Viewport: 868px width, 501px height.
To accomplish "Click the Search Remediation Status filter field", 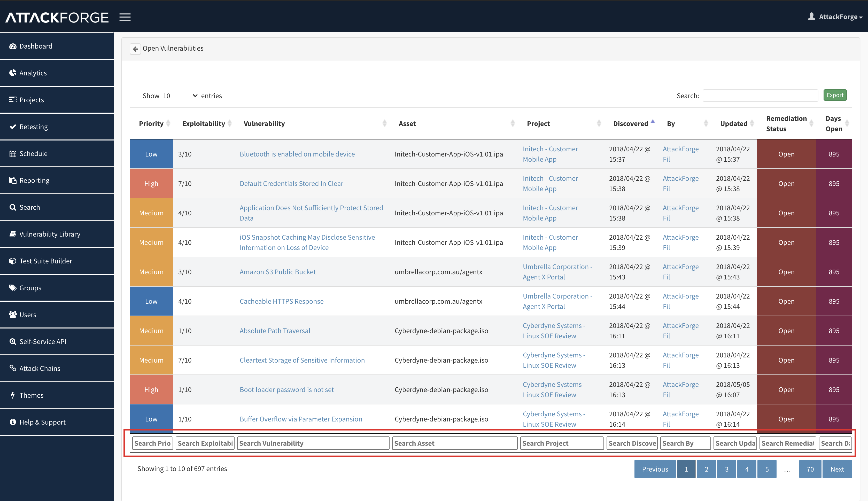I will (788, 443).
